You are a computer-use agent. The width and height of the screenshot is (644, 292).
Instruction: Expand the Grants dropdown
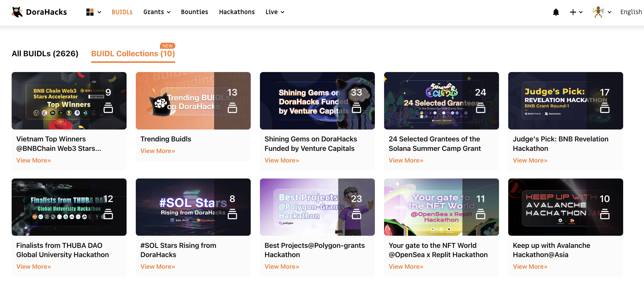(157, 12)
